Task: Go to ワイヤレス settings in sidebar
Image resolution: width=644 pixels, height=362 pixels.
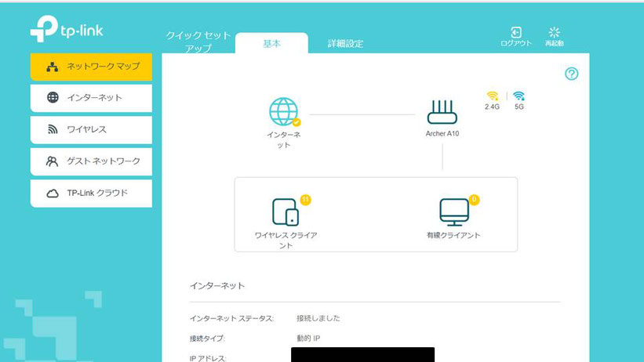Action: pyautogui.click(x=91, y=130)
